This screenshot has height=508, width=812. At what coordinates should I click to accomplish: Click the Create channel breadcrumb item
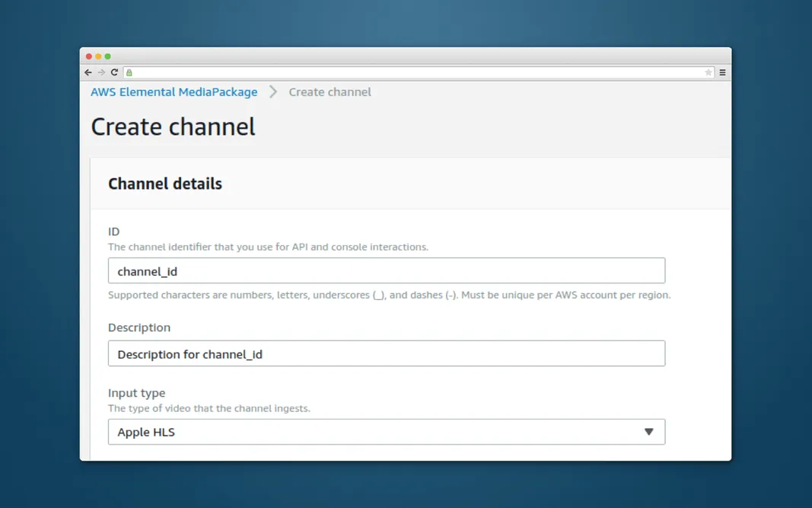(x=330, y=92)
